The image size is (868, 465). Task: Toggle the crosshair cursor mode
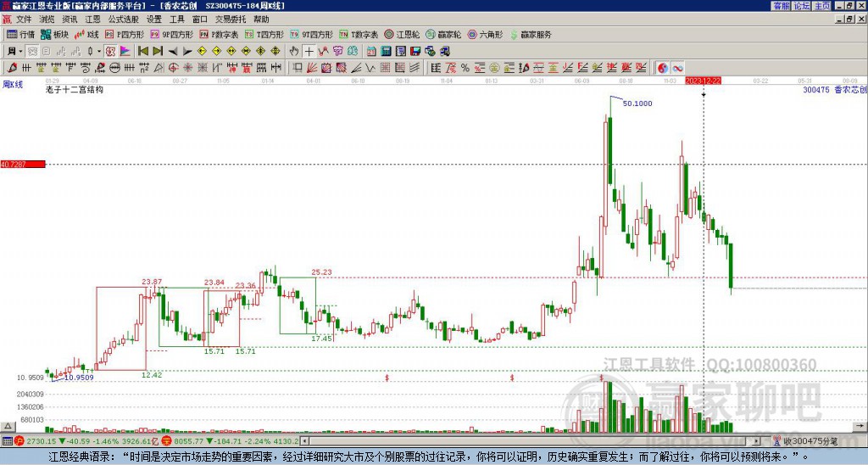pyautogui.click(x=309, y=52)
